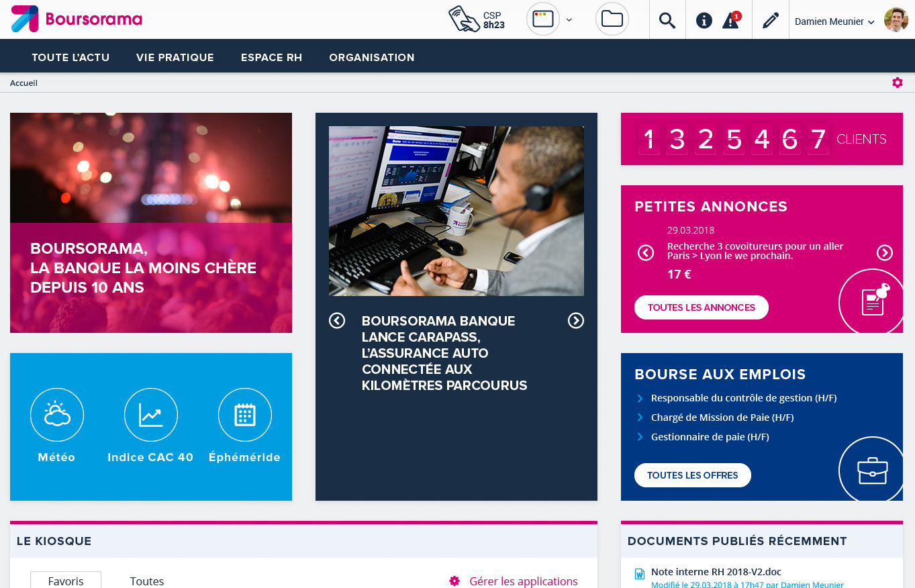
Task: Click the Petites annonces heading
Action: coord(711,207)
